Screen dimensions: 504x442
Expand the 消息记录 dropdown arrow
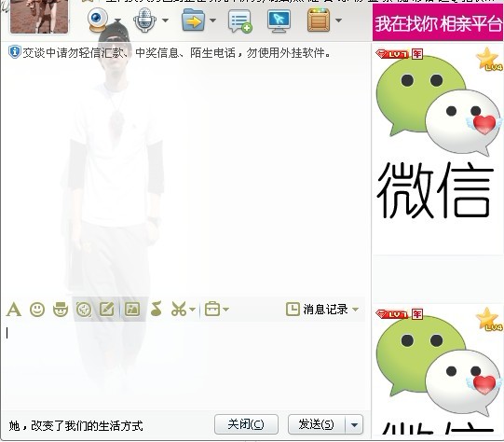click(x=355, y=310)
